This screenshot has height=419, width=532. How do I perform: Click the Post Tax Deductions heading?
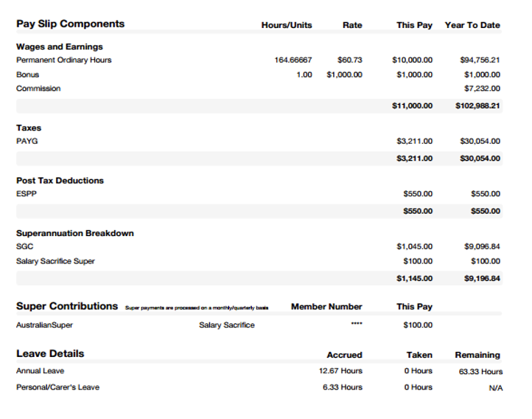tap(60, 180)
